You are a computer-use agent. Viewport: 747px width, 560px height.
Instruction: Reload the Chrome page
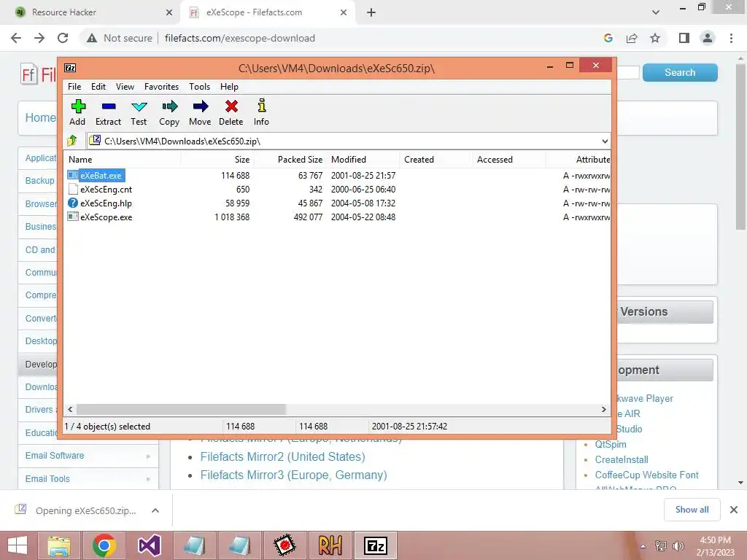click(63, 38)
